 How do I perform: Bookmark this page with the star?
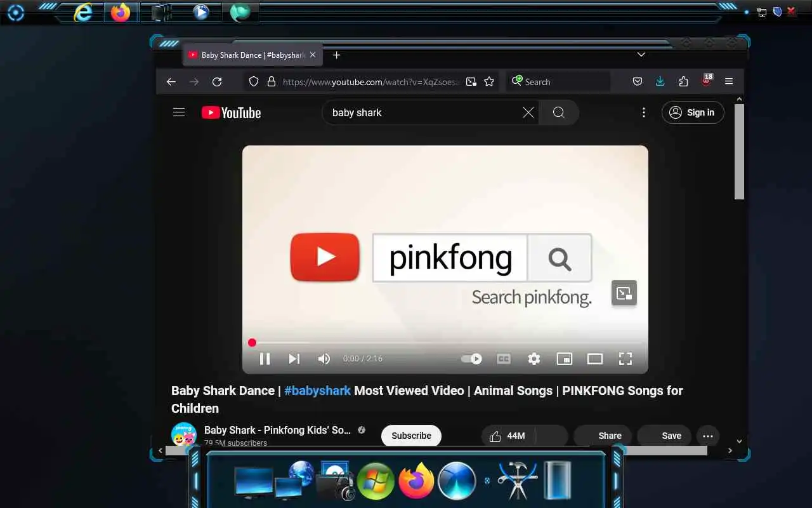pos(489,82)
